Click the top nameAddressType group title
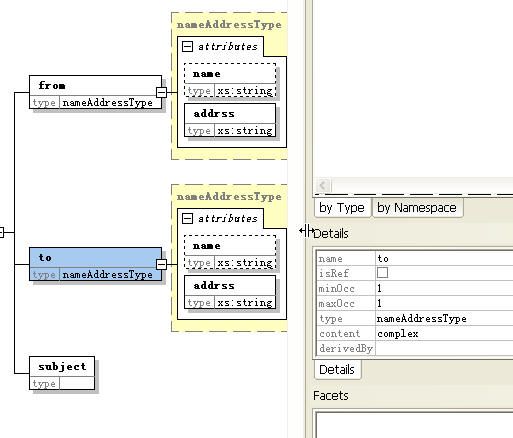Screen dimensions: 513x438 (229, 25)
